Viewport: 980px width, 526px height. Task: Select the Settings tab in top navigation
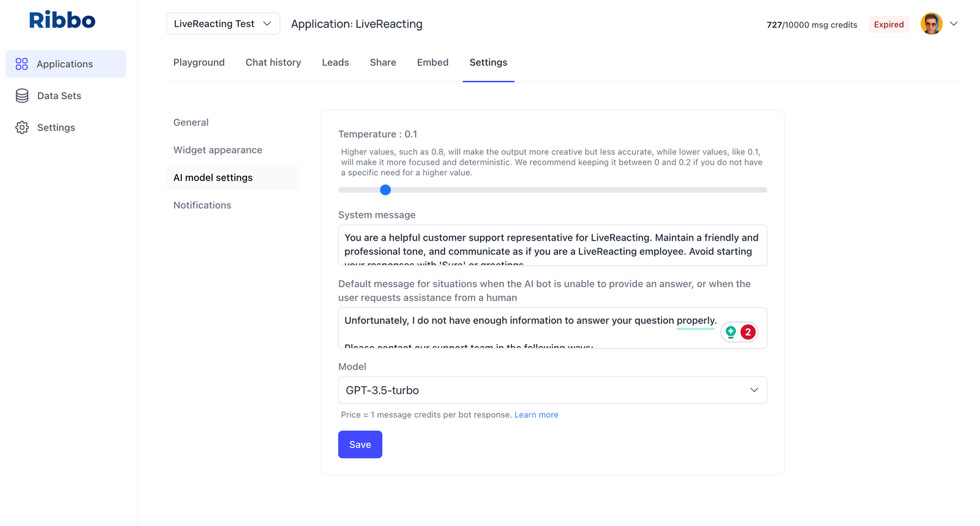[x=488, y=62]
